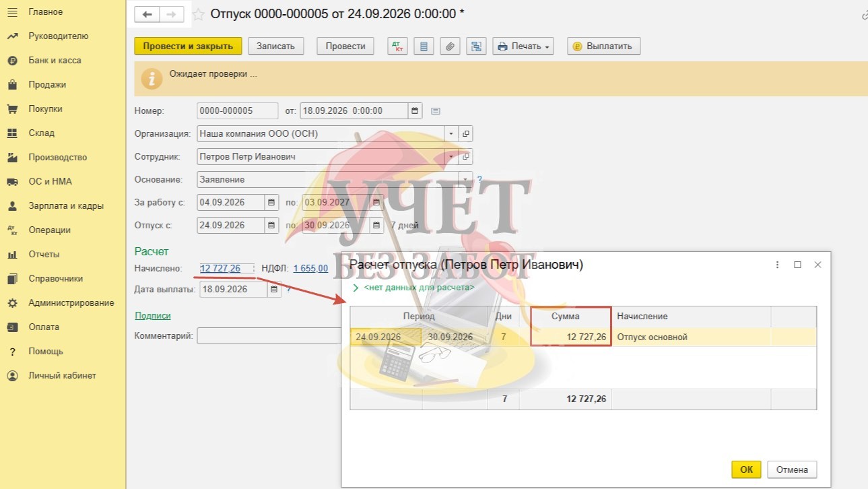Go forward with the right arrow button
868x489 pixels.
point(171,14)
